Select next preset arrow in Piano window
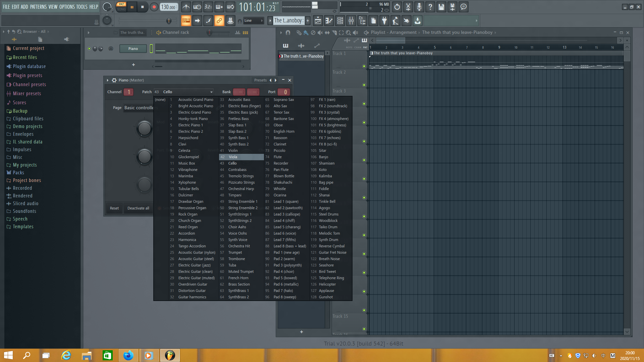This screenshot has width=644, height=362. tap(276, 80)
